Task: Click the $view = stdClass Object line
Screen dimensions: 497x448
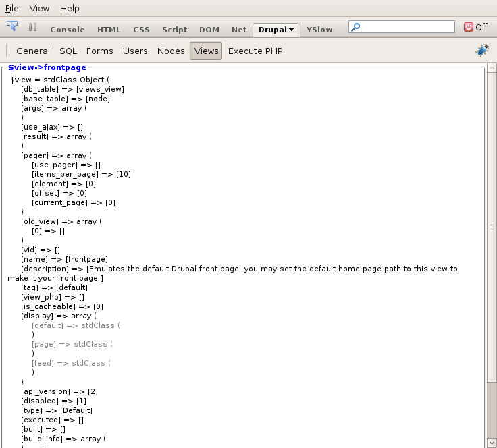Action: pyautogui.click(x=59, y=80)
